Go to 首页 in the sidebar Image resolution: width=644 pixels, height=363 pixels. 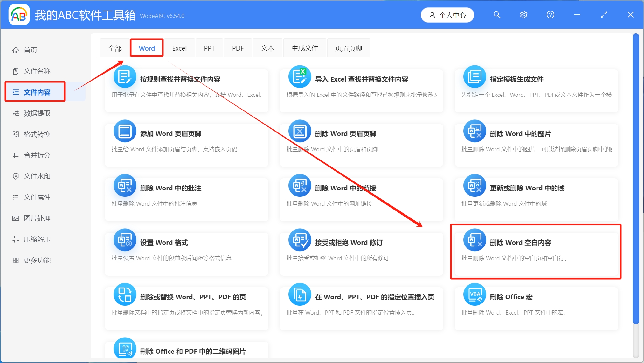(x=31, y=50)
